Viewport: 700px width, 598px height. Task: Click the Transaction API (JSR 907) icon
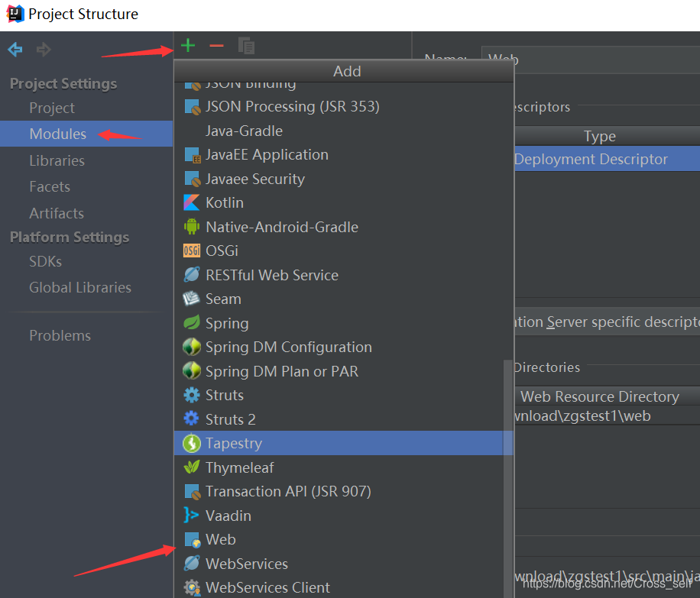pyautogui.click(x=192, y=491)
